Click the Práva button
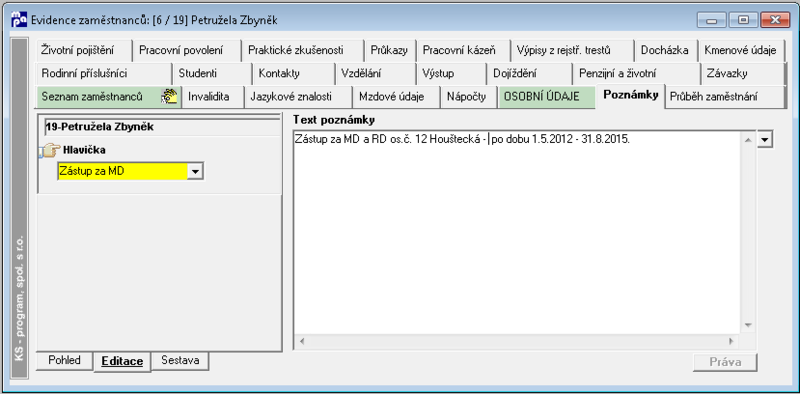Viewport: 800px width, 394px height. (x=725, y=362)
